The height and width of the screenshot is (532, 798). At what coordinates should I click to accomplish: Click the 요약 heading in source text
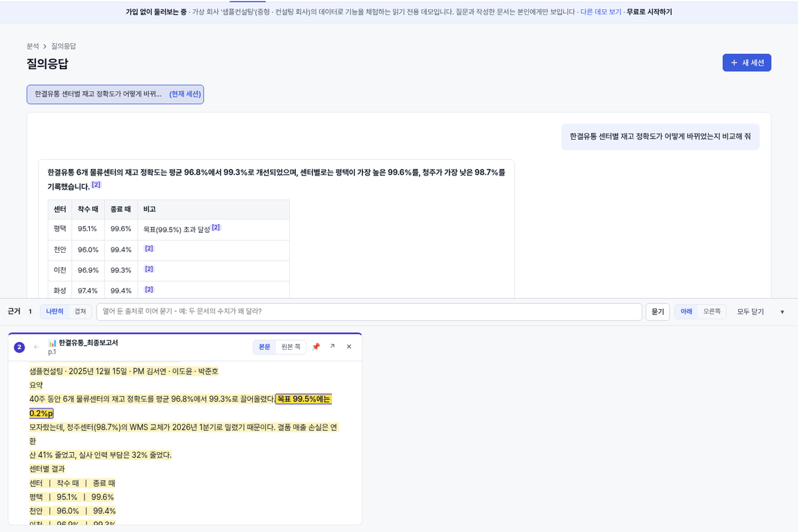[x=36, y=385]
